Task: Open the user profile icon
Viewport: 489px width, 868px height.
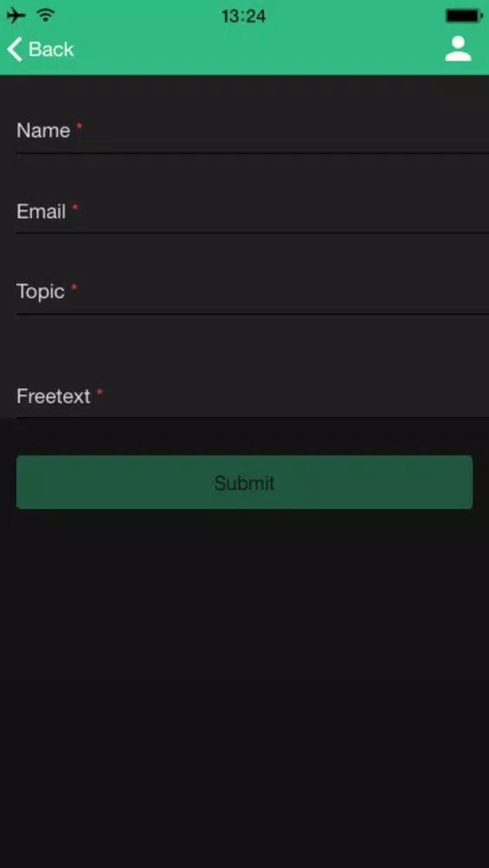Action: click(x=458, y=49)
